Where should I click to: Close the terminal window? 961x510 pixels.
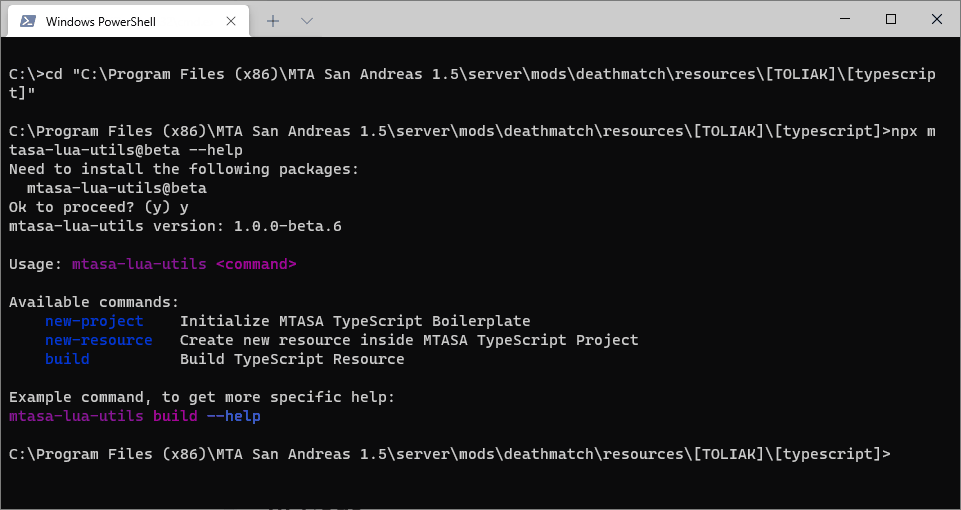[x=936, y=19]
